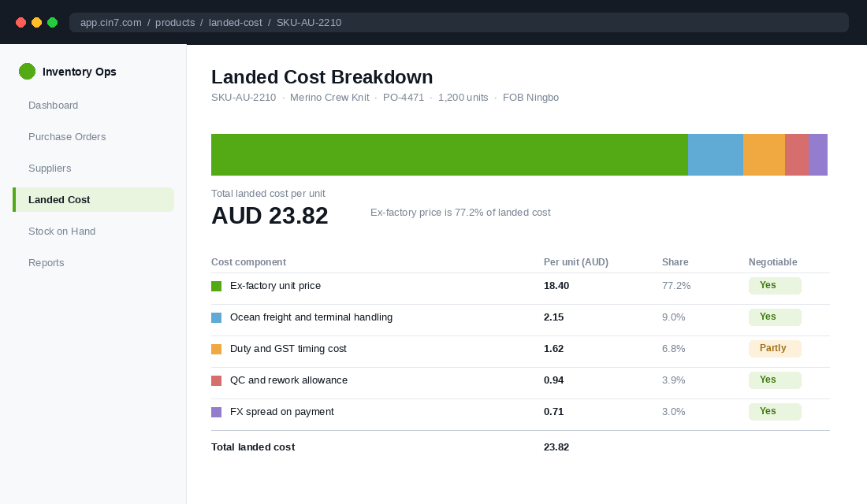Click the 2.15 per unit value

[x=553, y=317]
